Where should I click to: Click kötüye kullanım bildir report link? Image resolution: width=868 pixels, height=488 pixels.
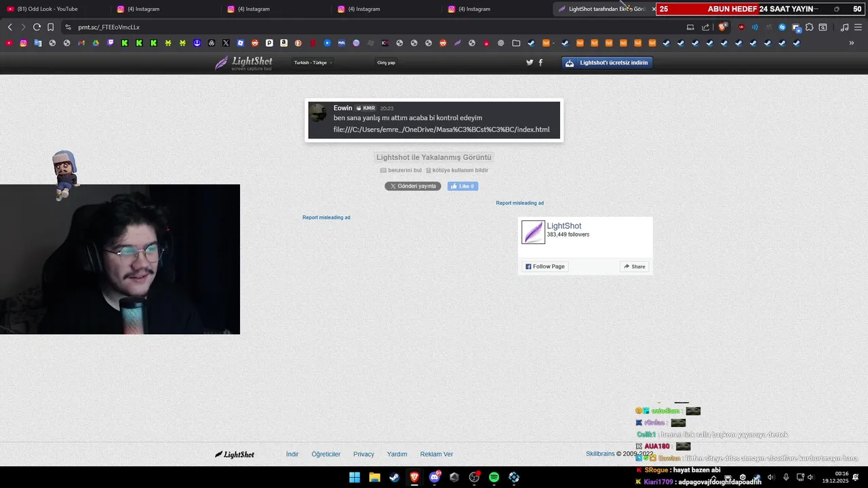click(x=456, y=170)
